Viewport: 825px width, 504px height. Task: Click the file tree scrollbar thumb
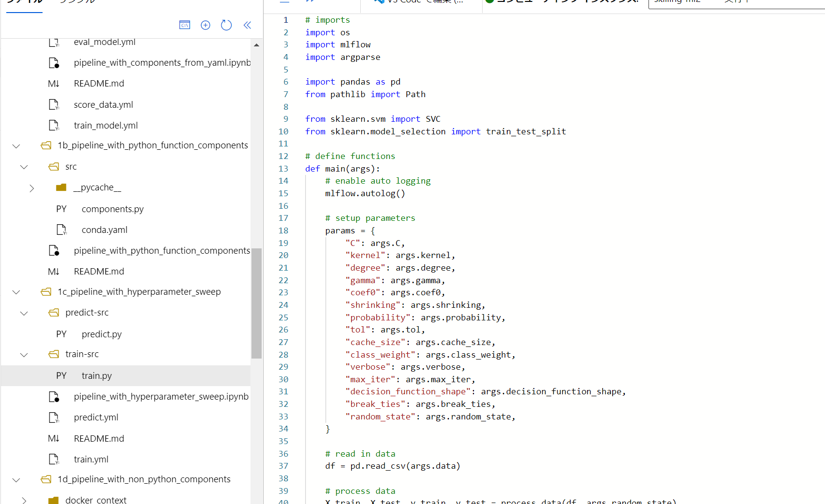tap(256, 303)
